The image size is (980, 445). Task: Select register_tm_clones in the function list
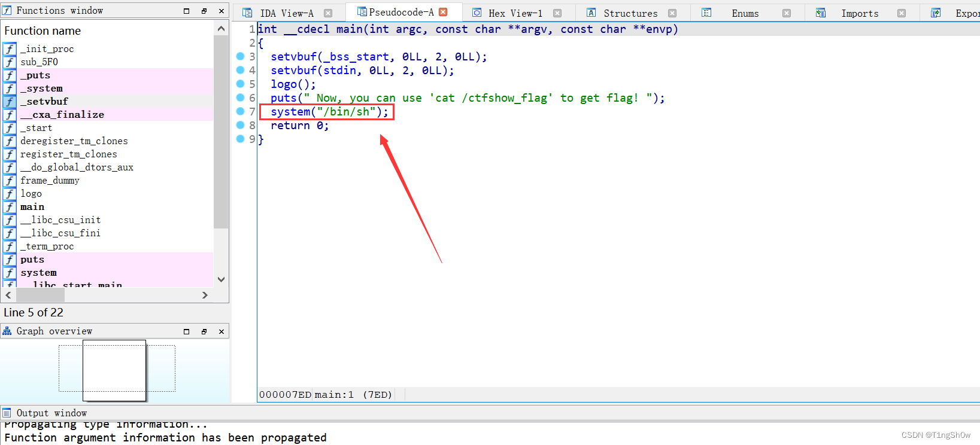click(69, 154)
